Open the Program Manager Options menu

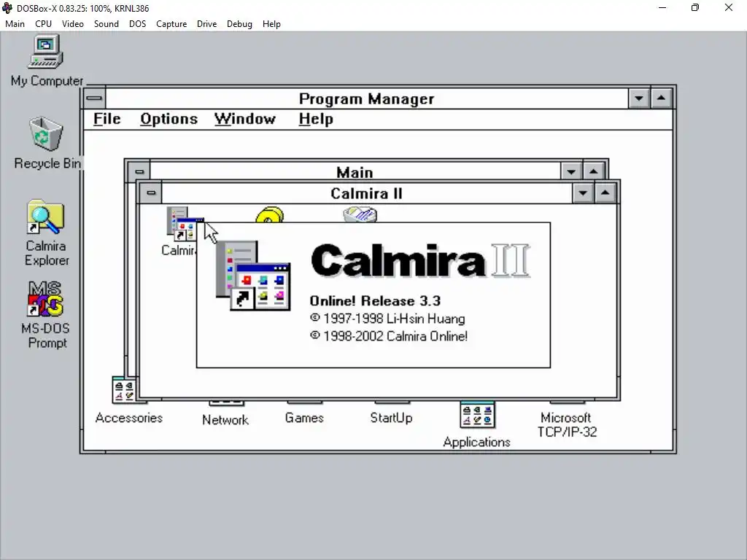click(169, 119)
